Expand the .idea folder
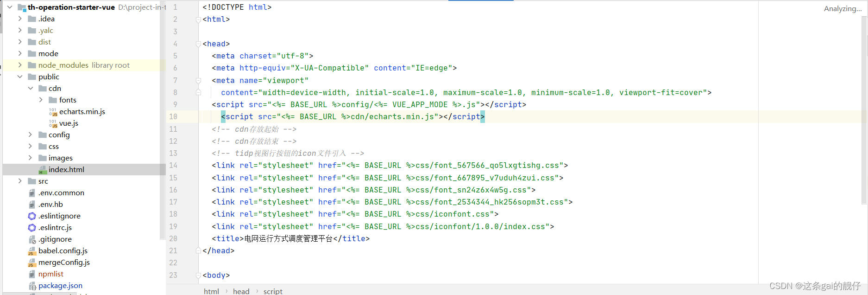Image resolution: width=868 pixels, height=295 pixels. point(20,19)
